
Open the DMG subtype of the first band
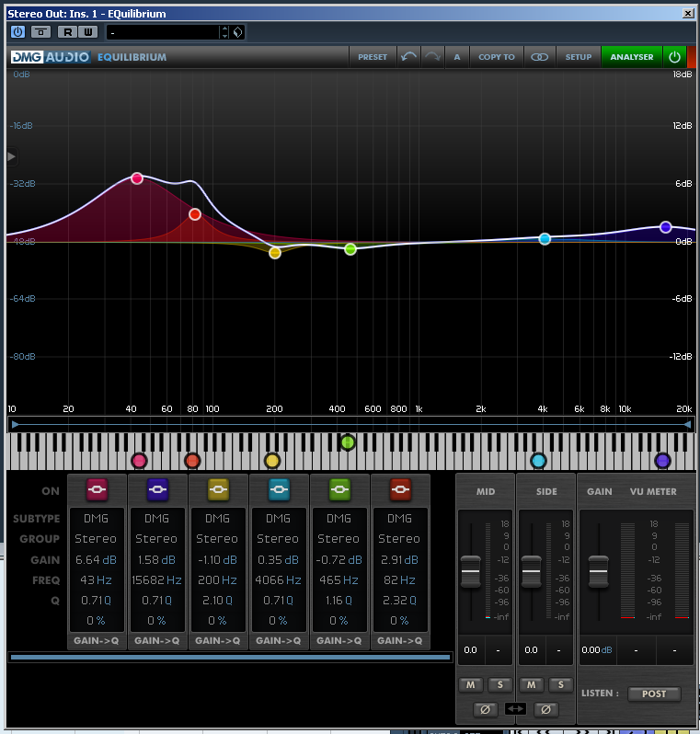pos(96,519)
